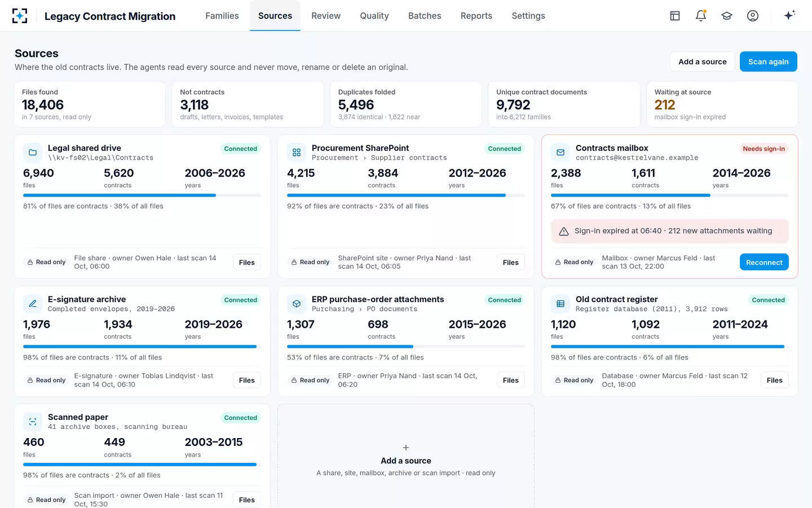
Task: Click the ERP purchase-order attachments progress bar
Action: pyautogui.click(x=406, y=347)
